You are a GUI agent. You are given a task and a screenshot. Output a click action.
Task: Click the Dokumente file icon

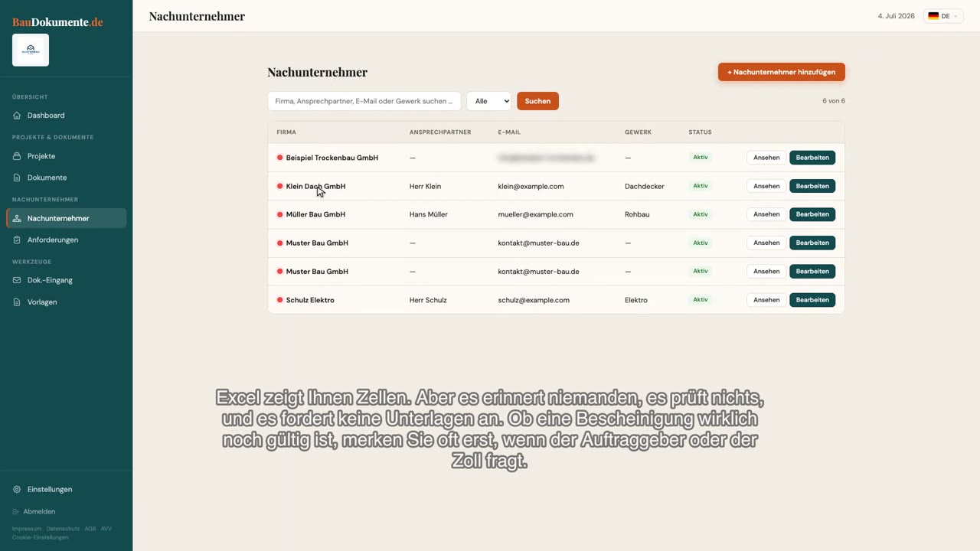pyautogui.click(x=17, y=178)
